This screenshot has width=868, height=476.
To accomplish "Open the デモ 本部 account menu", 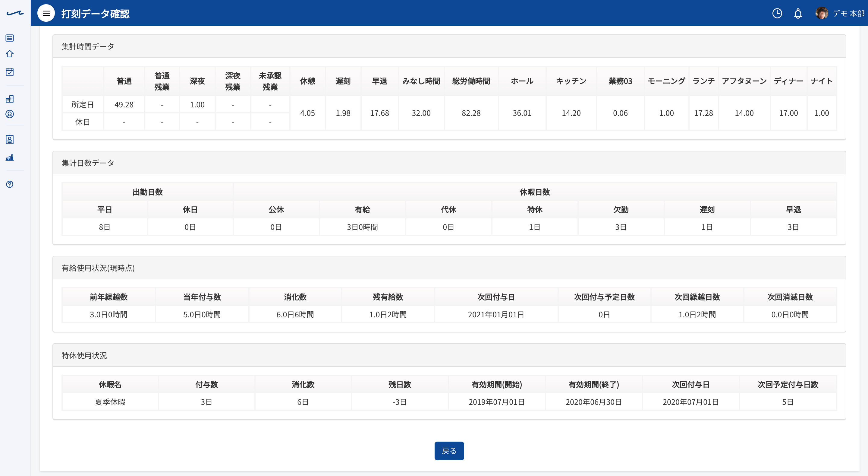I will click(848, 14).
